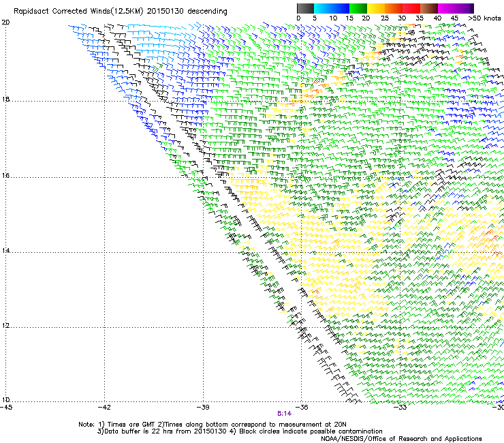Click the word 'descending' in the title
This screenshot has height=443, width=504.
point(207,12)
